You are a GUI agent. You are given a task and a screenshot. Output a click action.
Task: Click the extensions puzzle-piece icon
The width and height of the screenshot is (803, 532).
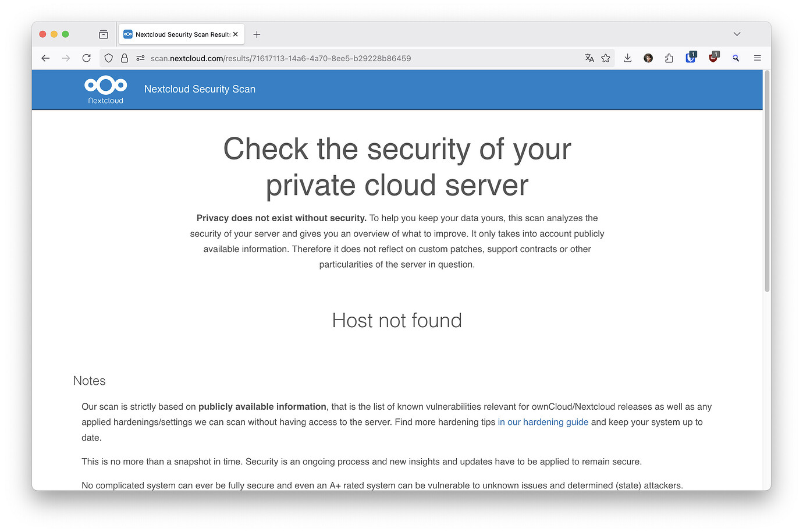tap(669, 58)
